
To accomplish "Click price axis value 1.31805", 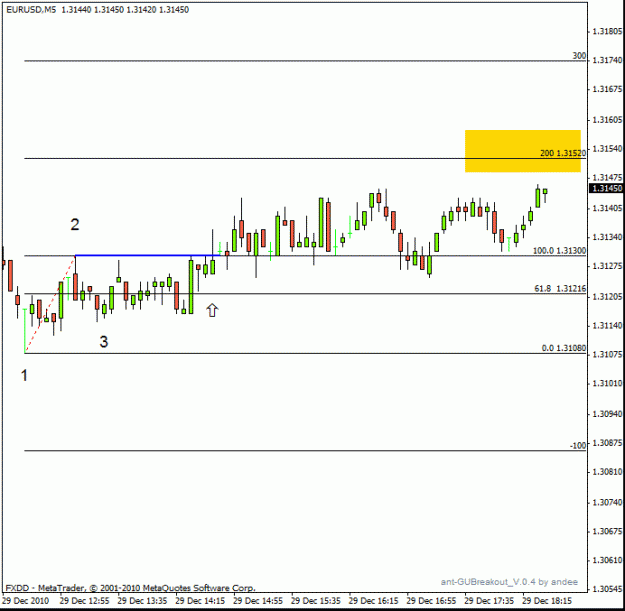I will pyautogui.click(x=607, y=31).
